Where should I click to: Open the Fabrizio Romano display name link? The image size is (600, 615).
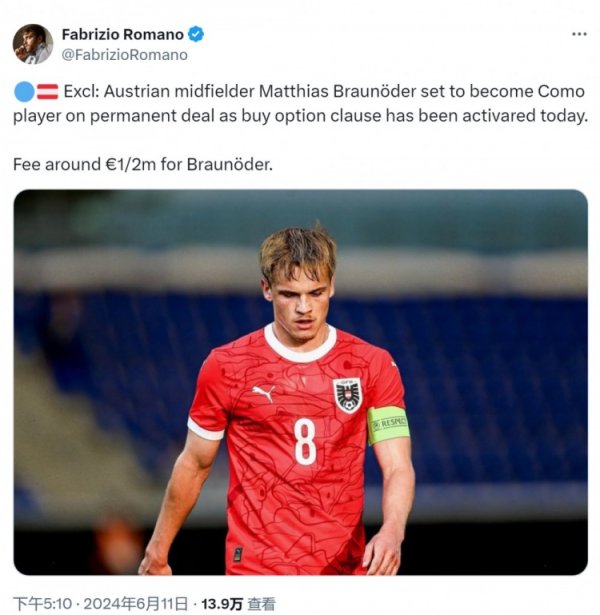123,35
